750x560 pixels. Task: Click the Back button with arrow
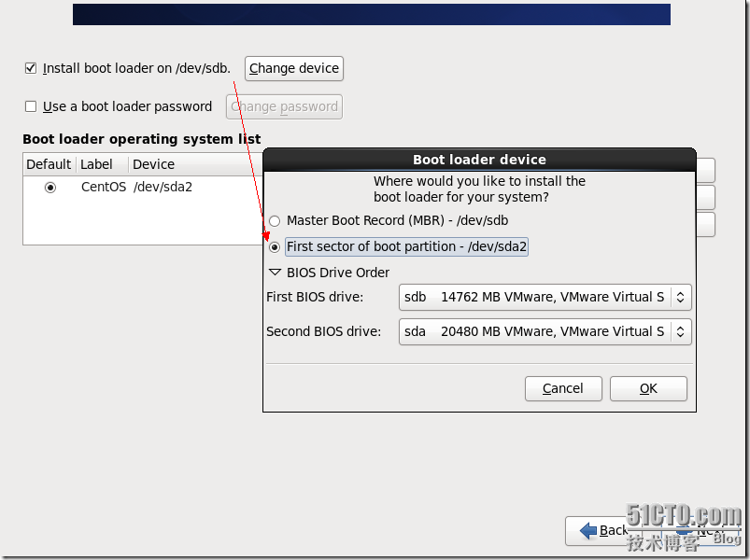(602, 530)
